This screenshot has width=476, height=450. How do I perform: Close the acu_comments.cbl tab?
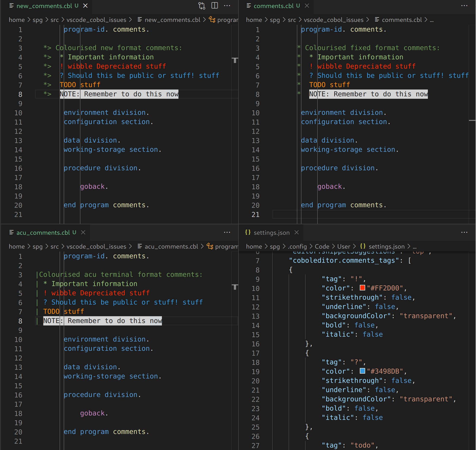pos(83,232)
